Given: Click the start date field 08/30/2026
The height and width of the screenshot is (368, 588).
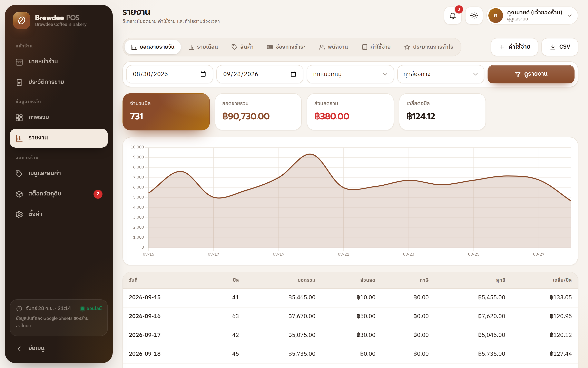Looking at the screenshot, I should pyautogui.click(x=170, y=74).
